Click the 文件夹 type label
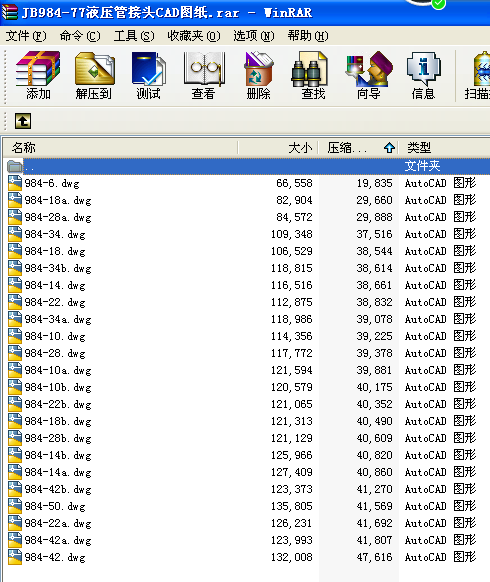 tap(422, 166)
